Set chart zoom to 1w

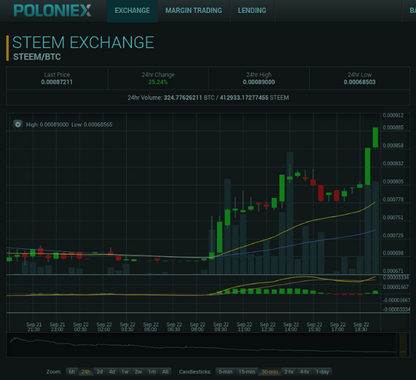(125, 372)
